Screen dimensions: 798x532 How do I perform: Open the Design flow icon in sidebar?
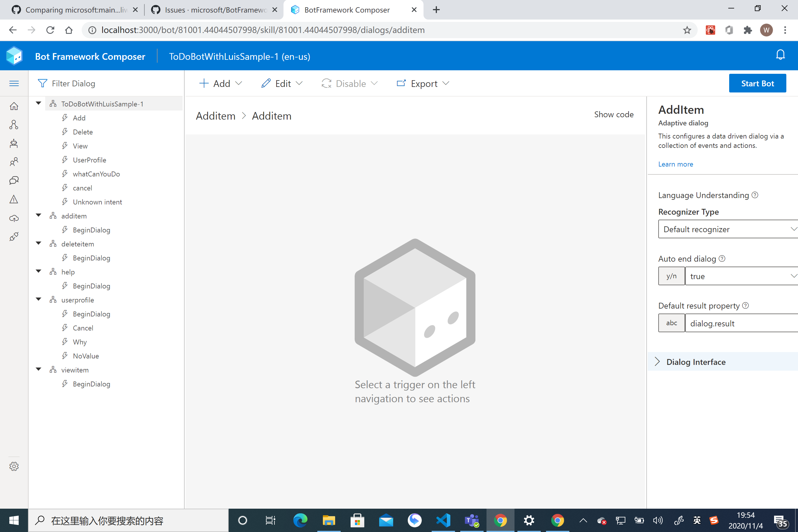(14, 125)
